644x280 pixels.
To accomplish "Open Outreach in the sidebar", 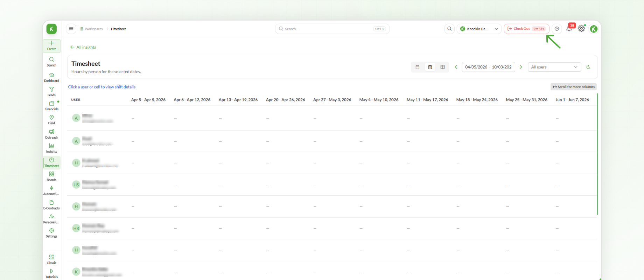I will [51, 134].
